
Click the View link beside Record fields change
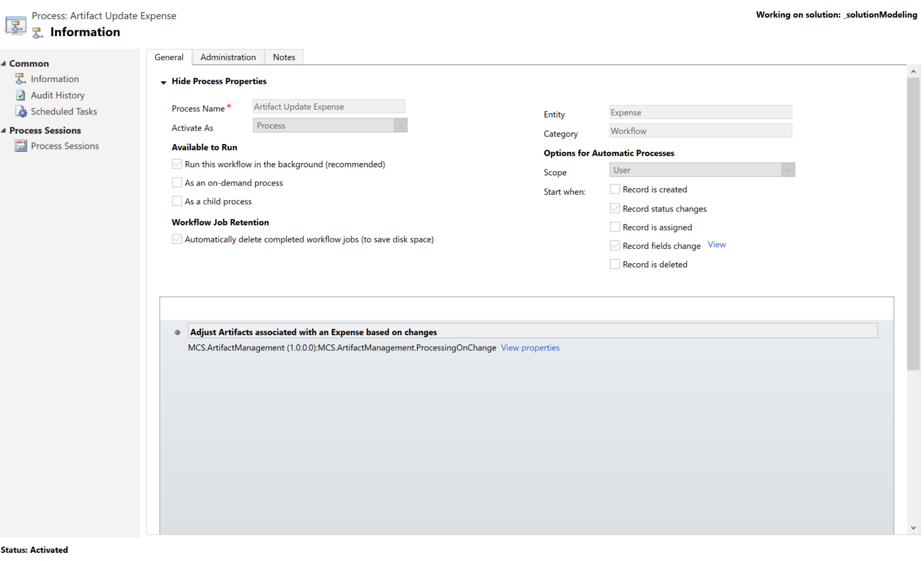click(x=716, y=245)
